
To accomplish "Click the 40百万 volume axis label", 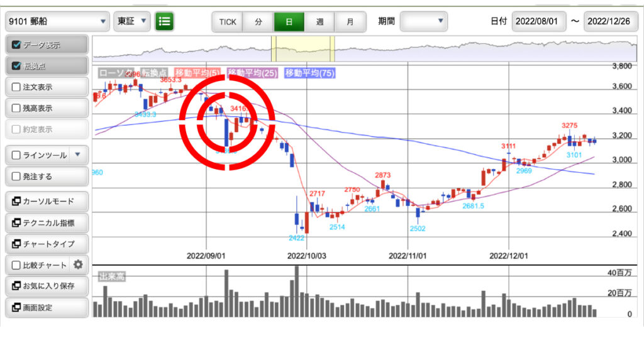I will pos(619,273).
